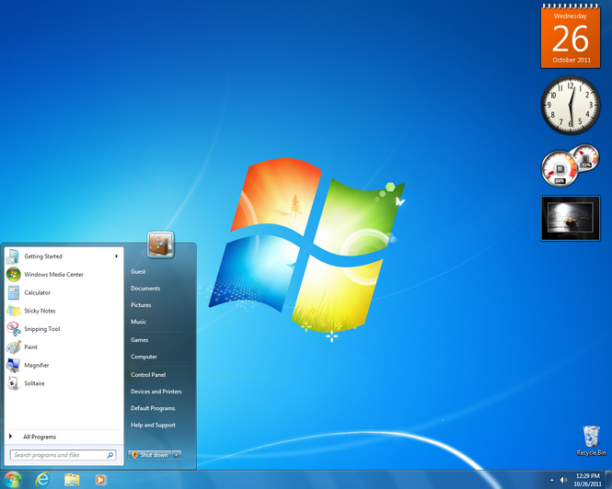
Task: Click Show desktop button at taskbar end
Action: pyautogui.click(x=608, y=480)
